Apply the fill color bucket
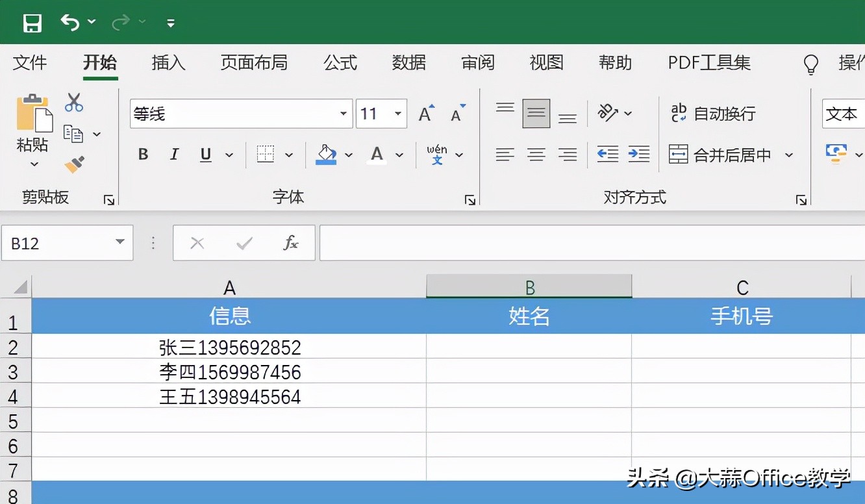This screenshot has width=865, height=504. (x=326, y=155)
